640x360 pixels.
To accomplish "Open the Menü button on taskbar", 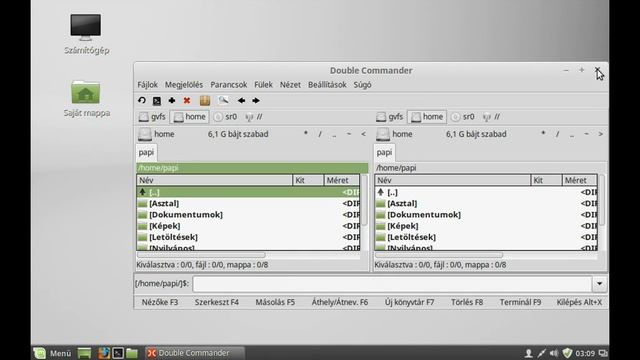I will click(52, 353).
